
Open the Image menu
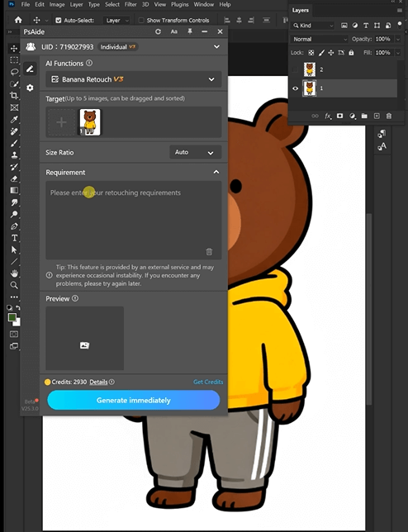click(x=57, y=4)
